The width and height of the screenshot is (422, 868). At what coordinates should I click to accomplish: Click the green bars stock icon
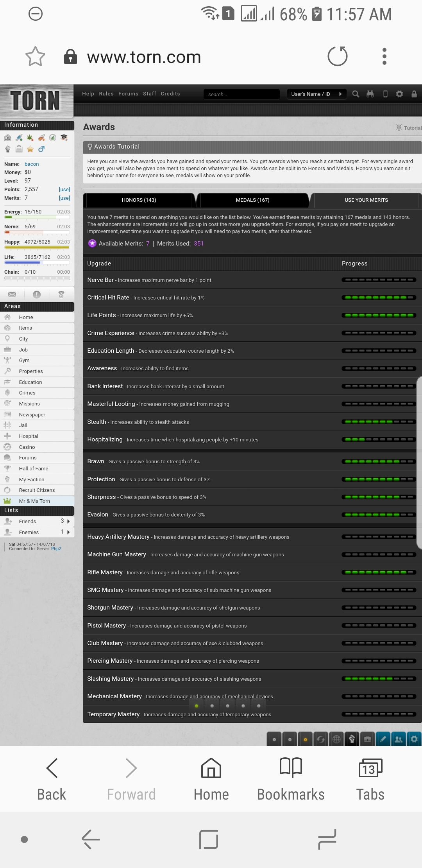(x=53, y=138)
